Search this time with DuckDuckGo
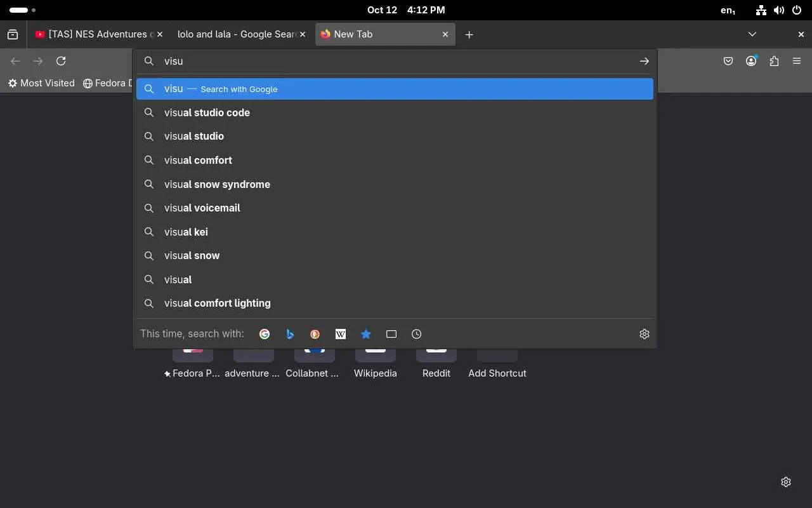Viewport: 812px width, 508px height. [x=315, y=334]
